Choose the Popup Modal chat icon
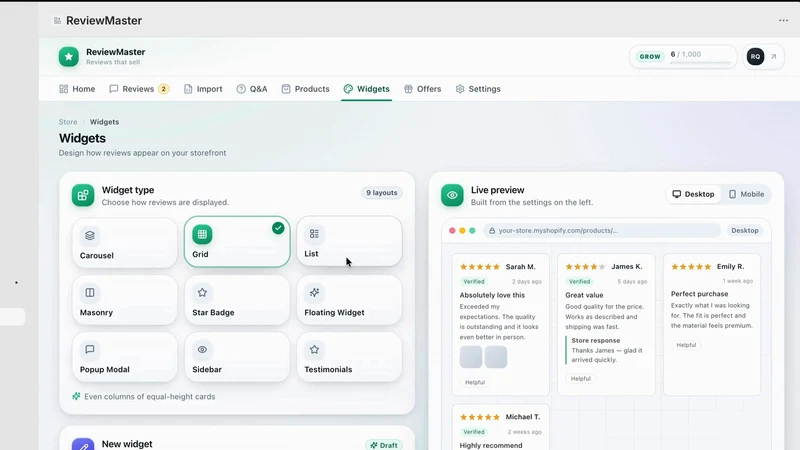The height and width of the screenshot is (450, 800). click(x=90, y=349)
